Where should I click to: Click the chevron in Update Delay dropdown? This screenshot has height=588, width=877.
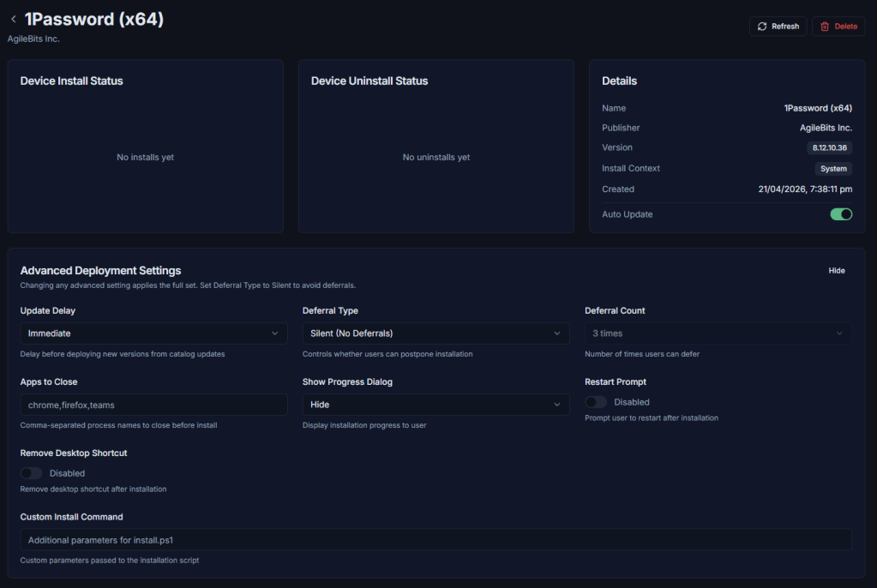274,333
